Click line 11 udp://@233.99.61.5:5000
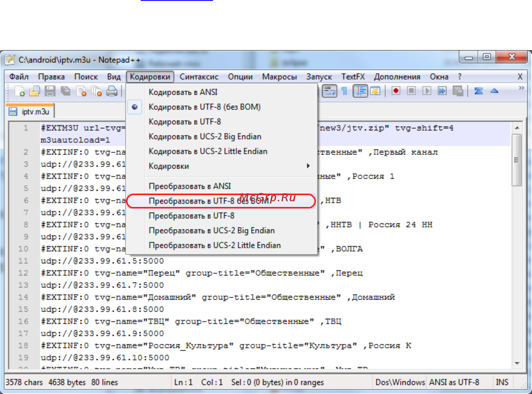Screen dimensions: 532x394 [x=102, y=261]
